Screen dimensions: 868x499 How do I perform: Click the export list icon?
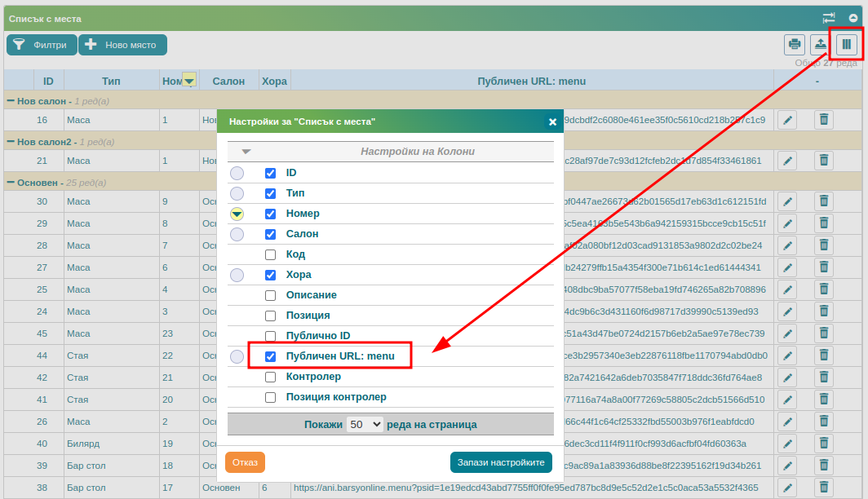point(821,44)
